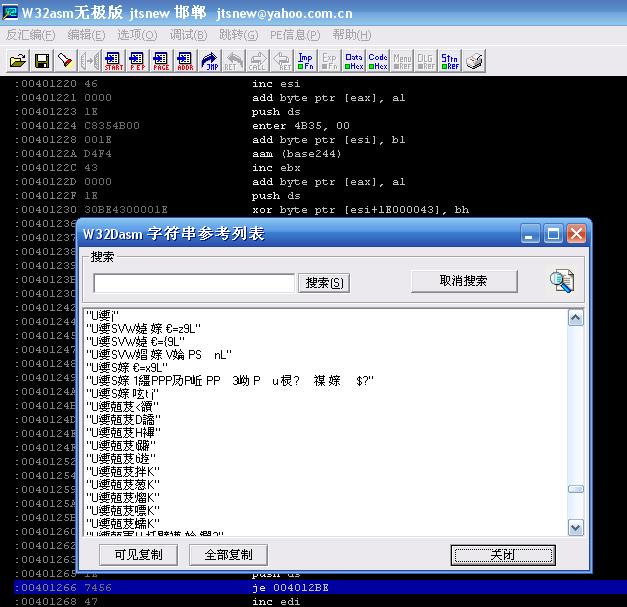
Task: Save disassembly via floppy disk icon
Action: 42,61
